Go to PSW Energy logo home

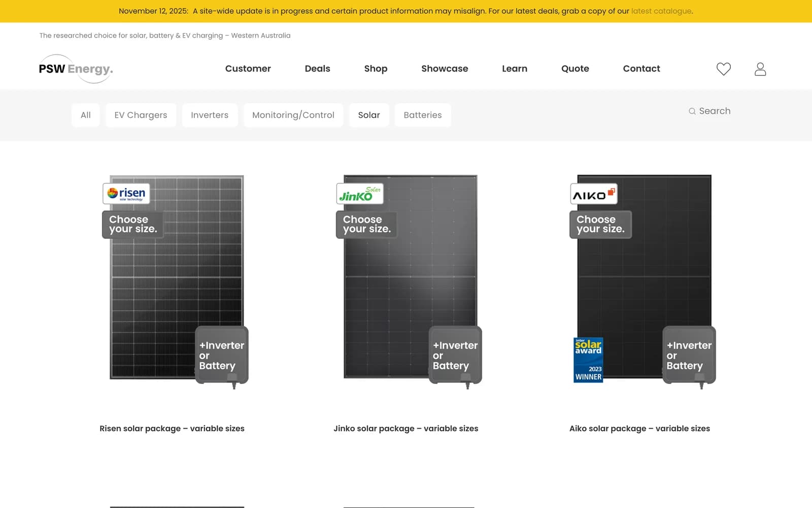coord(76,69)
